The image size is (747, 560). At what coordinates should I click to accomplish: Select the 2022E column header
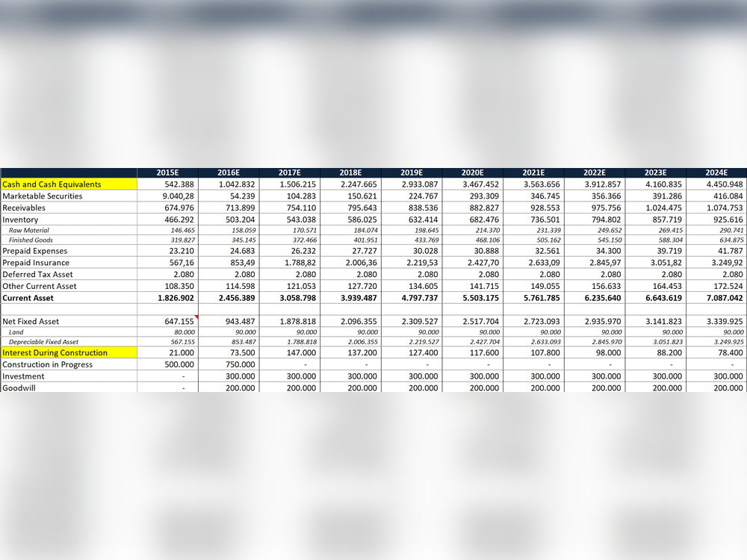tap(595, 173)
